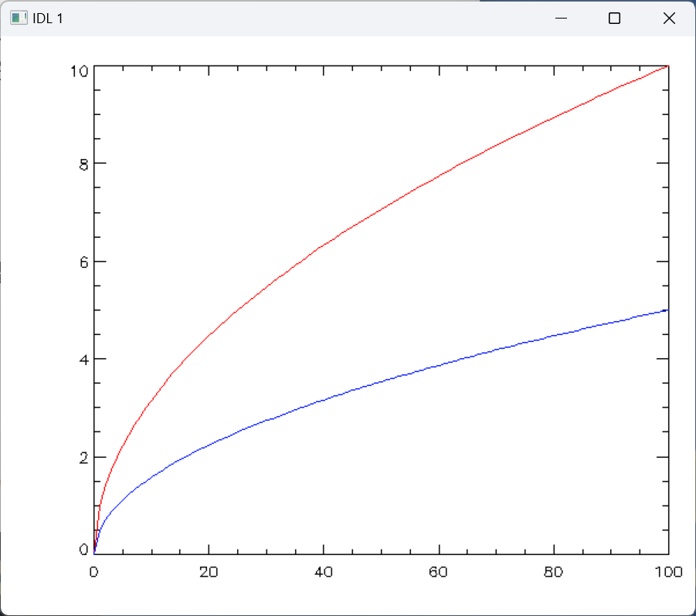Click the x-axis label 100
This screenshot has height=616, width=696.
click(x=668, y=572)
